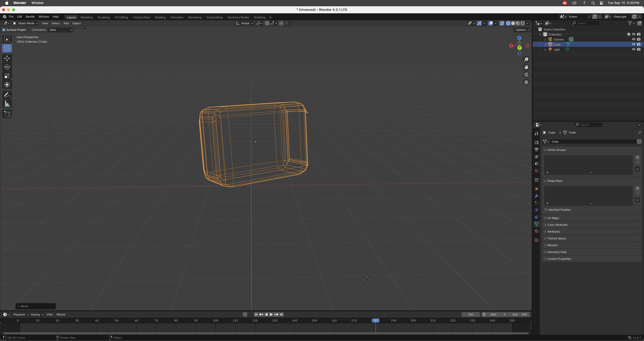Open the Material properties tab
The image size is (644, 341).
[536, 231]
